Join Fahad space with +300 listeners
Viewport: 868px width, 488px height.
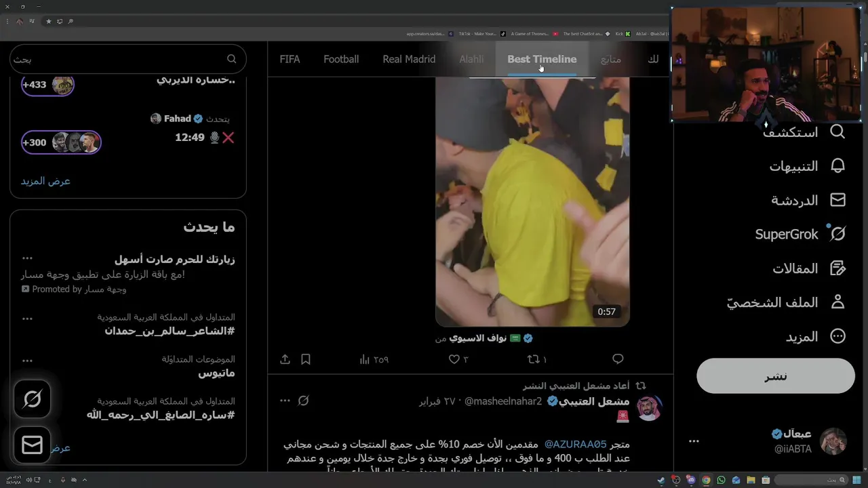pos(61,142)
